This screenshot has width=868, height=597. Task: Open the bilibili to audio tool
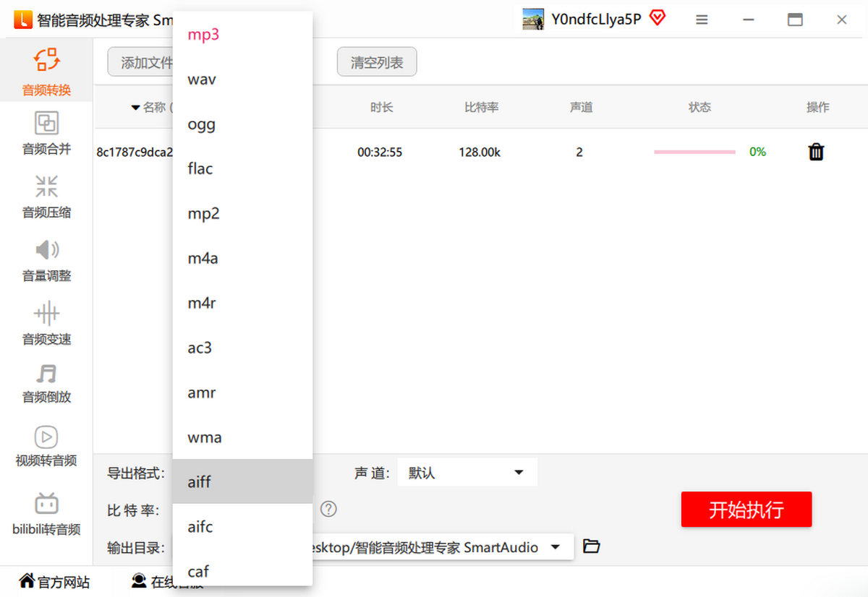[x=46, y=513]
